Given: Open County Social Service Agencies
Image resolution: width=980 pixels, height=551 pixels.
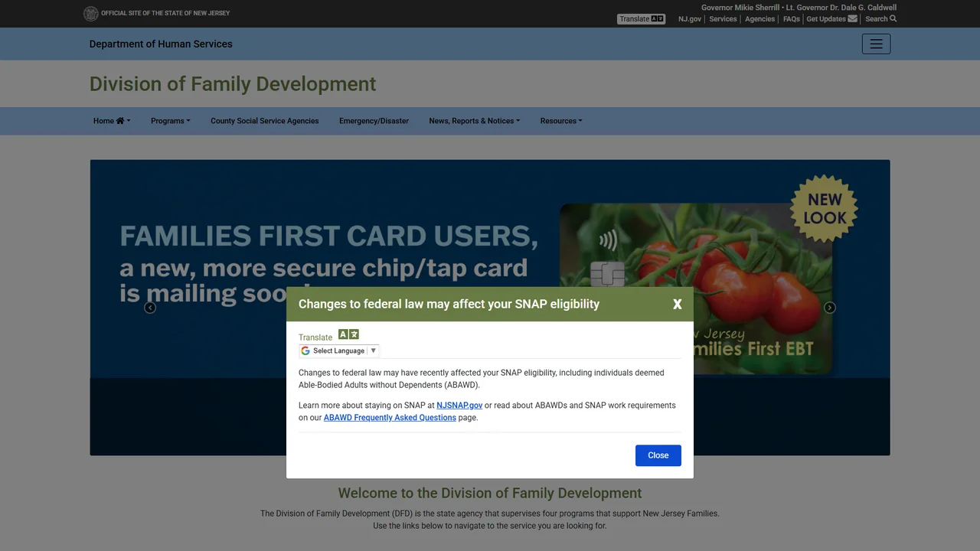Looking at the screenshot, I should coord(265,121).
